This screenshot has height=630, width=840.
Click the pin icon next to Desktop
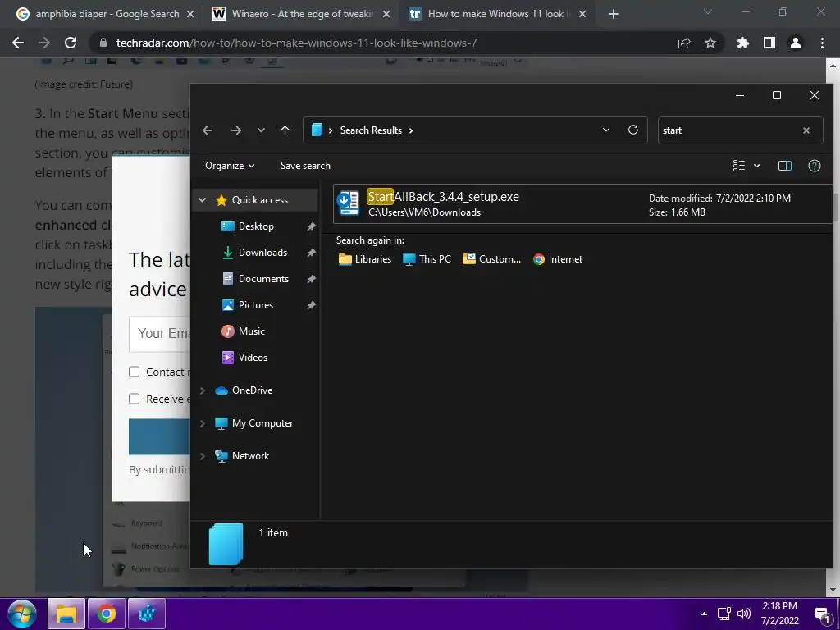(x=311, y=226)
